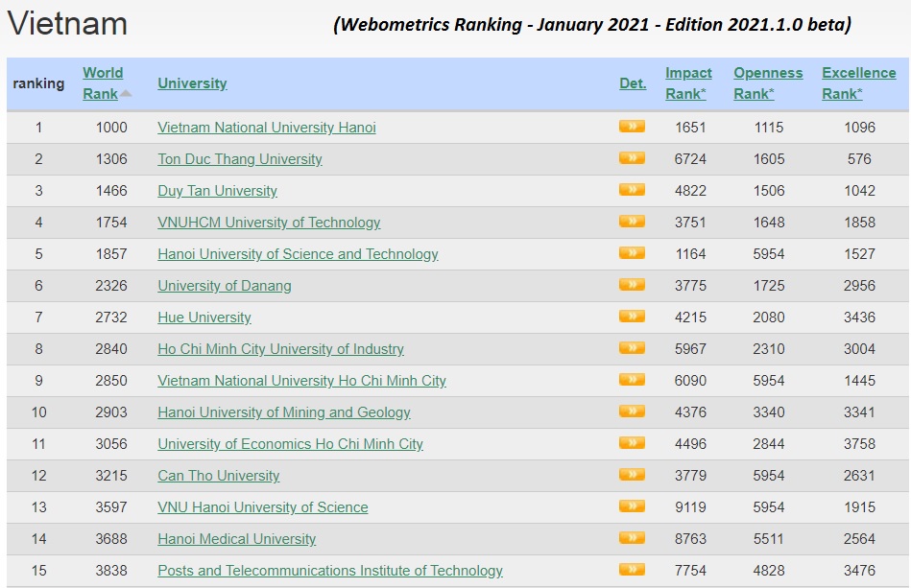Click details icon for Hue University

click(x=632, y=317)
